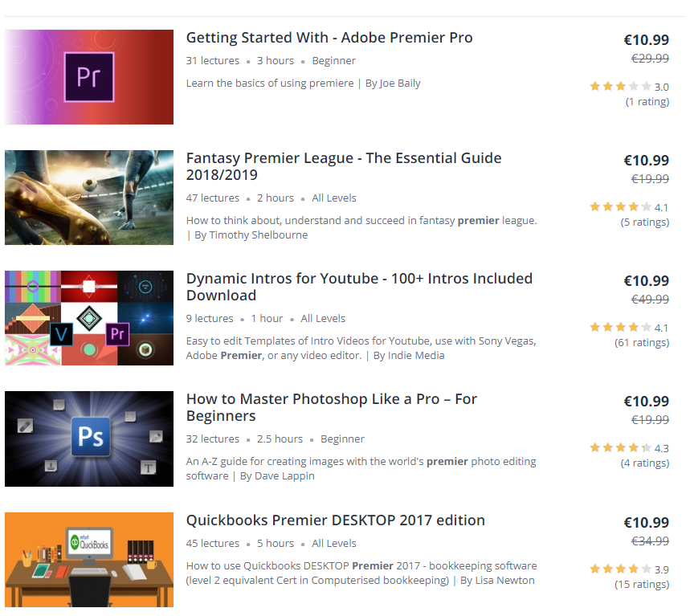Image resolution: width=690 pixels, height=616 pixels.
Task: Click author name By Joe Baily
Action: click(x=393, y=84)
